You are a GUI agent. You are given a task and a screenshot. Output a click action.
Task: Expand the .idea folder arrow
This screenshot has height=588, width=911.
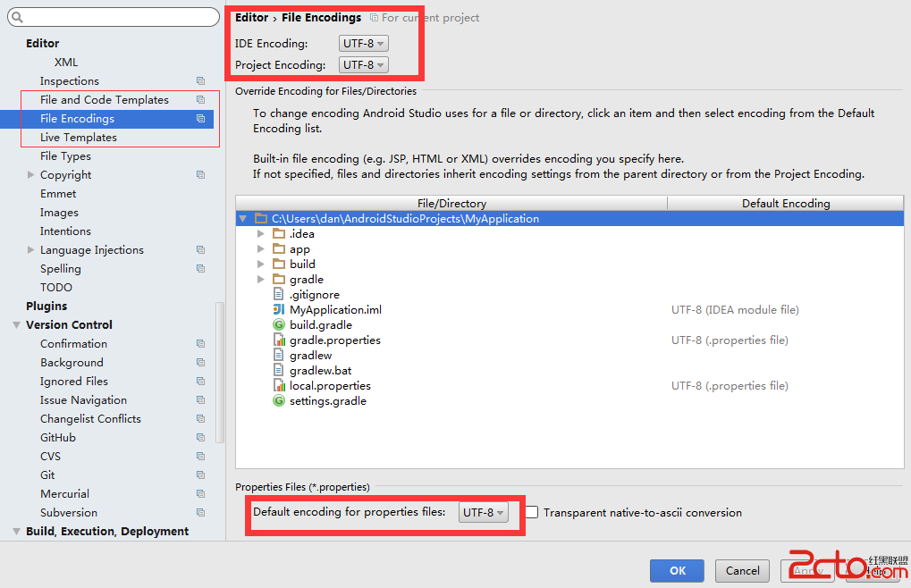(261, 233)
